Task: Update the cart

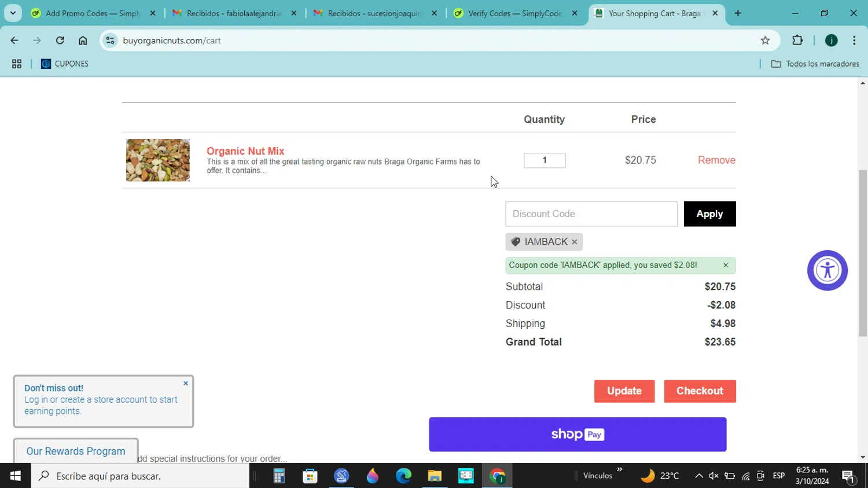Action: (624, 391)
